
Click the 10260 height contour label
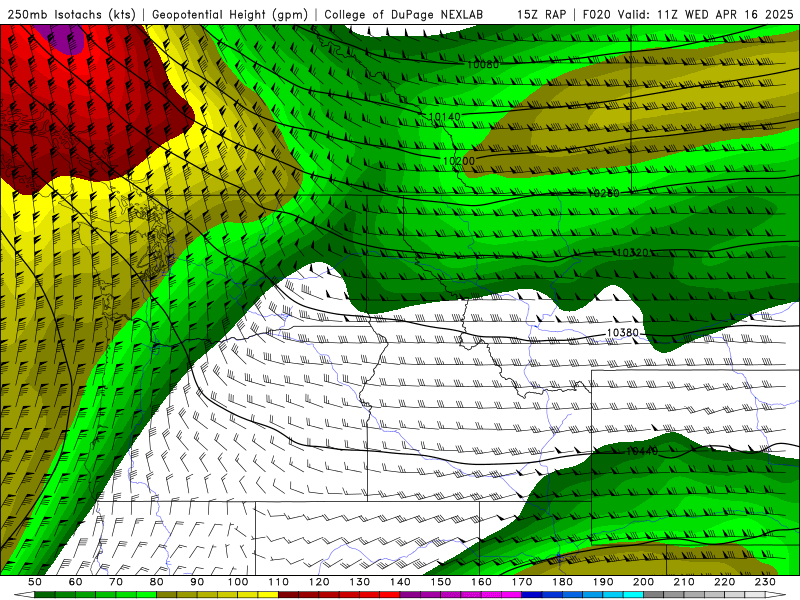click(604, 193)
